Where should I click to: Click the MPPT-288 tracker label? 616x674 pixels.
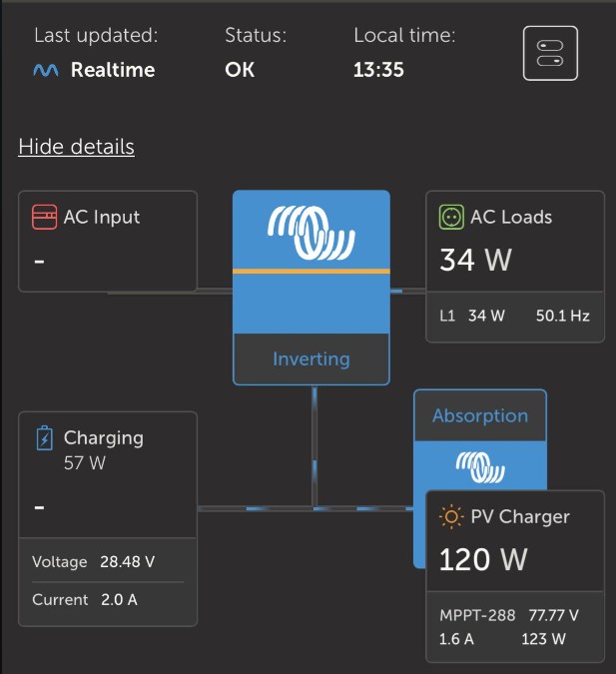click(475, 616)
